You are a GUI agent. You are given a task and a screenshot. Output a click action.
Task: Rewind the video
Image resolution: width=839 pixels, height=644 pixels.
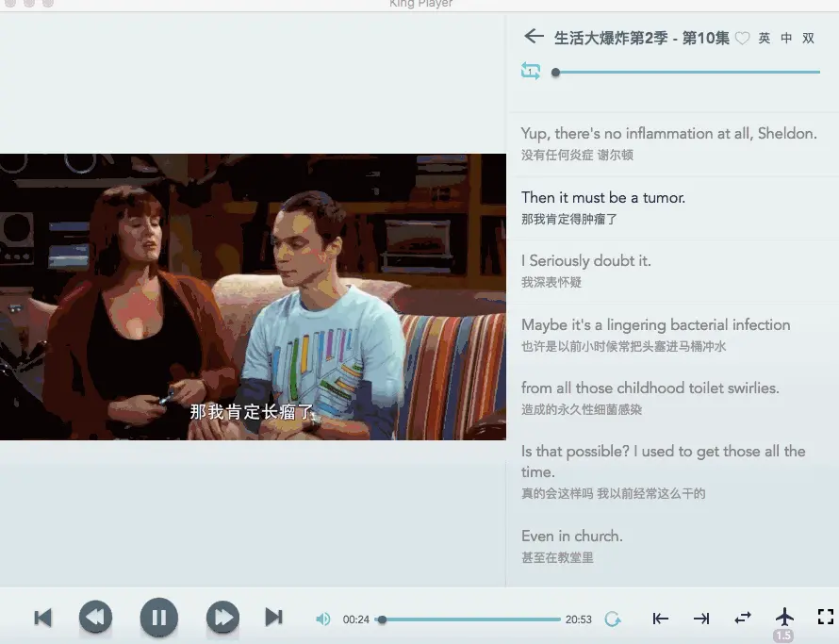[x=95, y=618]
